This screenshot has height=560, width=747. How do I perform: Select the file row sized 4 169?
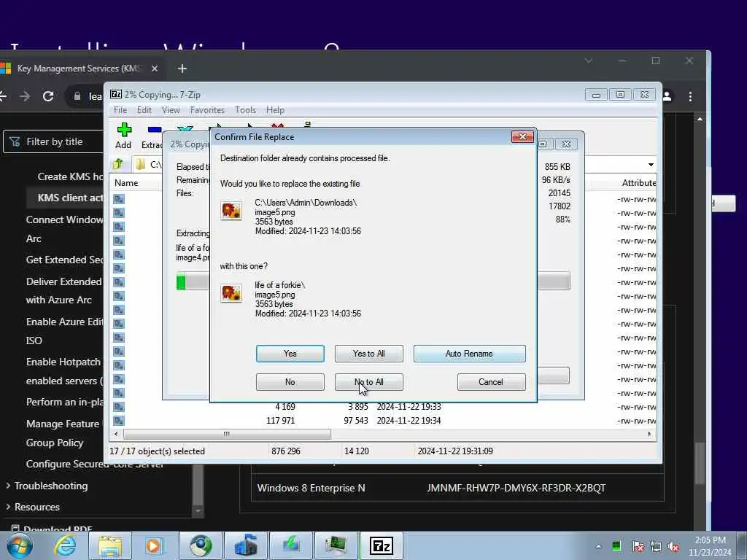click(384, 407)
